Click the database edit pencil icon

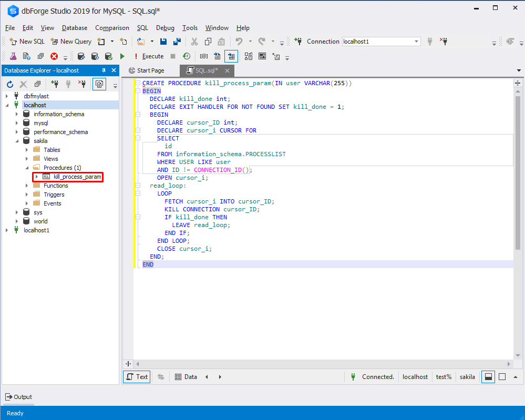tap(81, 56)
